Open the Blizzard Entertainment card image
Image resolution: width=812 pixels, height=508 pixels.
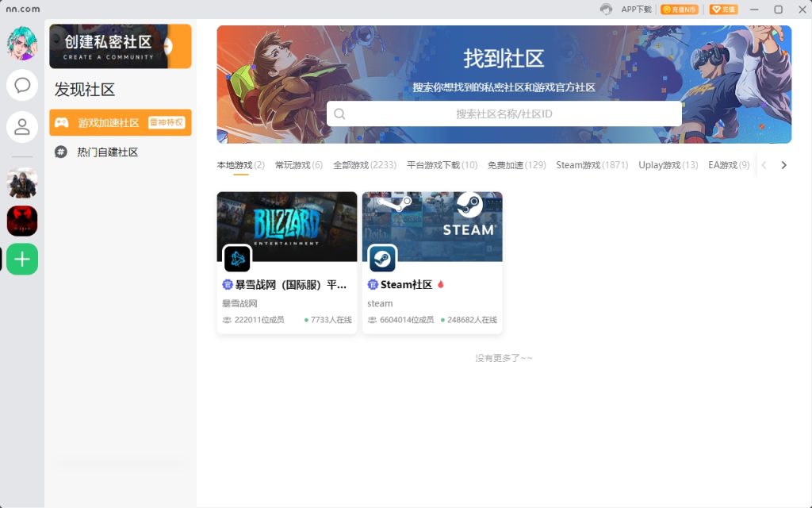point(287,226)
